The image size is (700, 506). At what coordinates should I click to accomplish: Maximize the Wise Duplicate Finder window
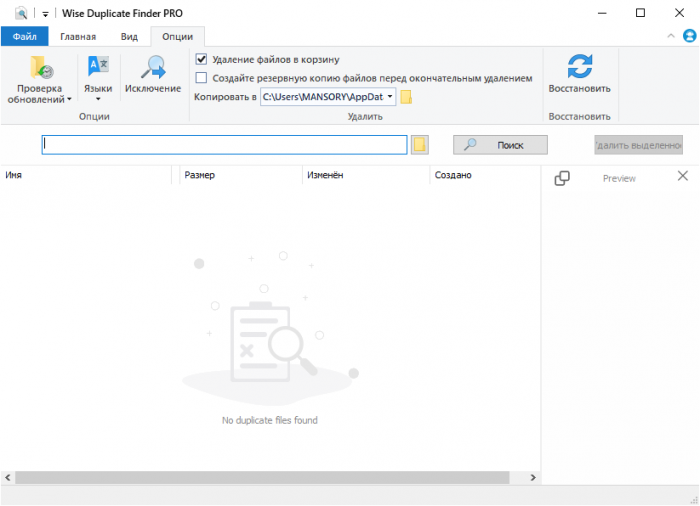[640, 13]
